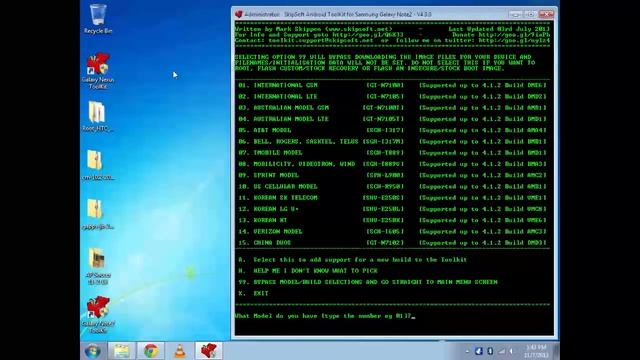
Task: Click the '08. MOBILICITY, VIDEOTRON, WIND' row
Action: tap(393, 164)
